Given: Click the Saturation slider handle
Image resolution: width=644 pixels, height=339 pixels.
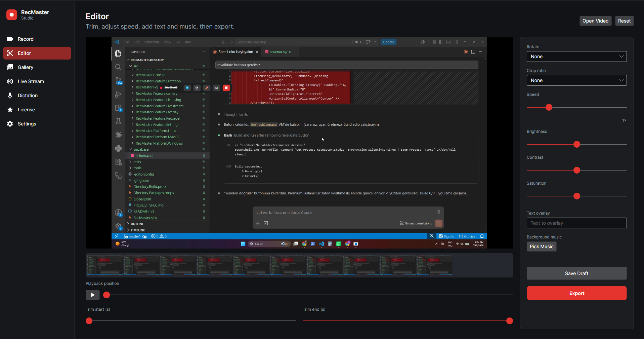Looking at the screenshot, I should [x=577, y=196].
